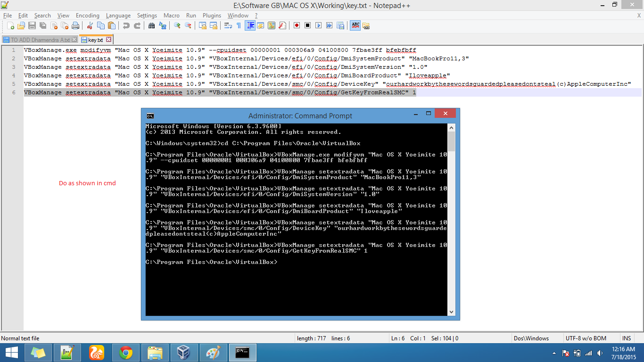The width and height of the screenshot is (644, 362).
Task: Open a new document in Notepad++
Action: coord(11,25)
